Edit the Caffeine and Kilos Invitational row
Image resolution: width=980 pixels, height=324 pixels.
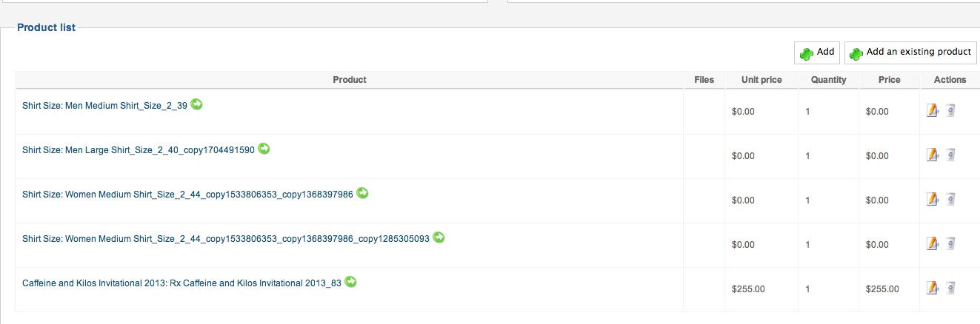(x=933, y=288)
